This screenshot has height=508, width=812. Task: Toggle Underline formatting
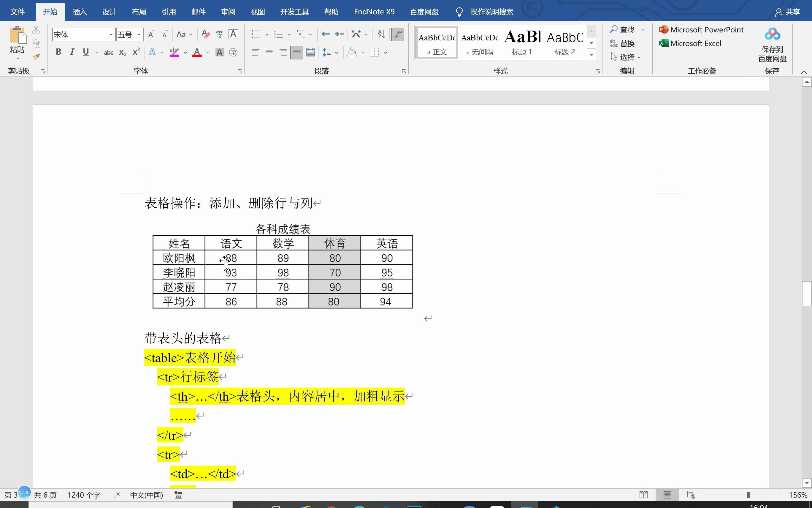[86, 52]
